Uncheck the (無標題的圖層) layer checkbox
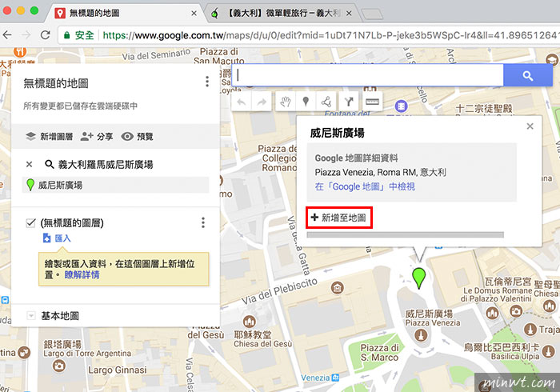Screen dimensions: 560x392 click(30, 222)
